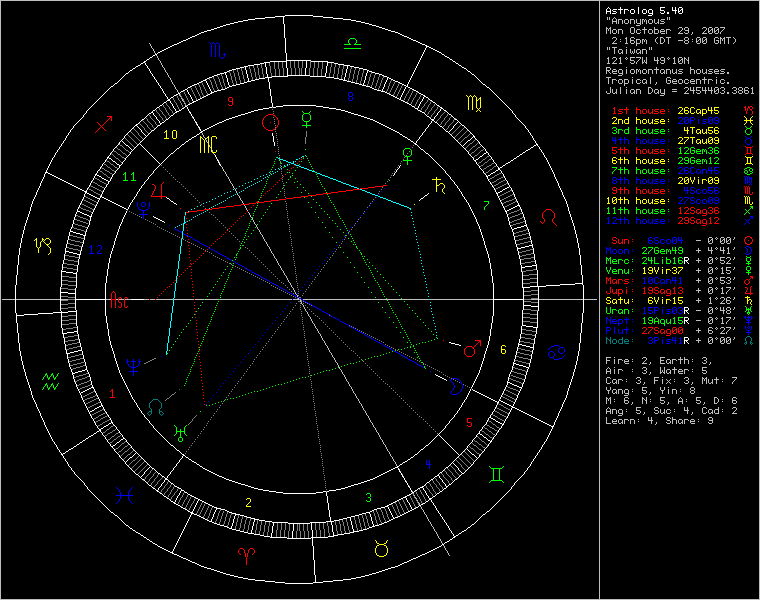
Task: Click the North Node glyph inside the chart wheel
Action: click(156, 408)
